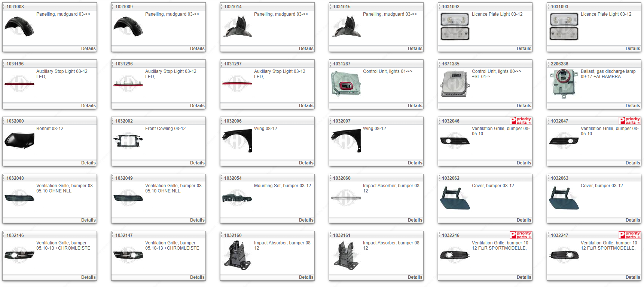The width and height of the screenshot is (644, 287).
Task: Select the Ballast gas discharge lamp image
Action: coord(564,84)
